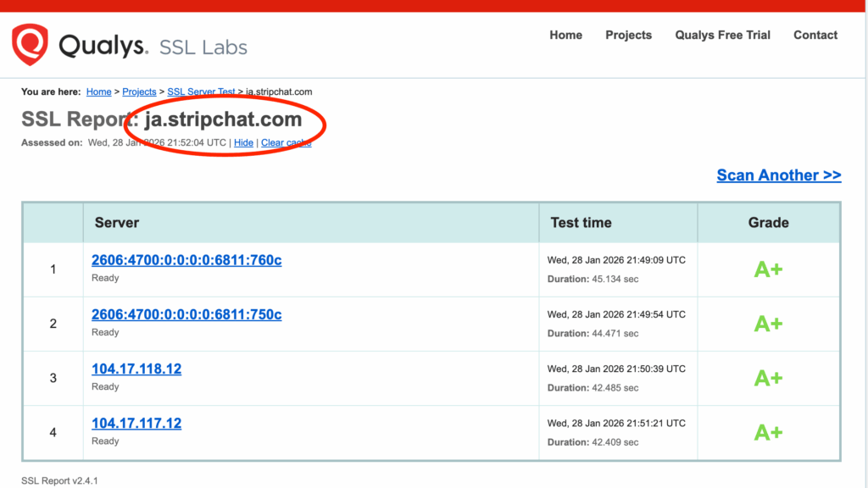Click the Qualys shield logo icon
Viewport: 868px width, 488px height.
click(x=30, y=44)
